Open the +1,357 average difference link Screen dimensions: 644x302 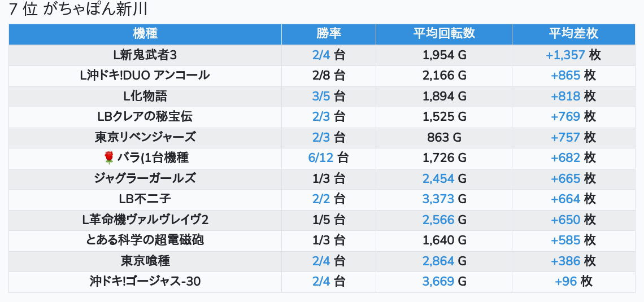click(565, 55)
